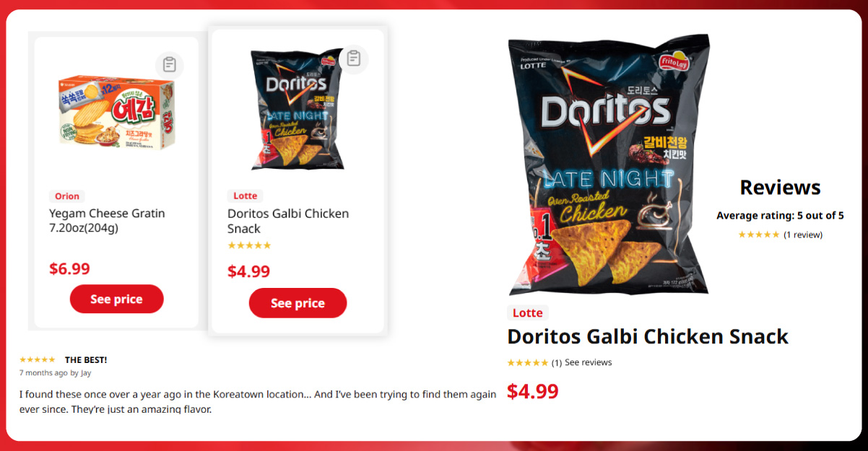Click clipboard list icon on Doritos card

[354, 58]
